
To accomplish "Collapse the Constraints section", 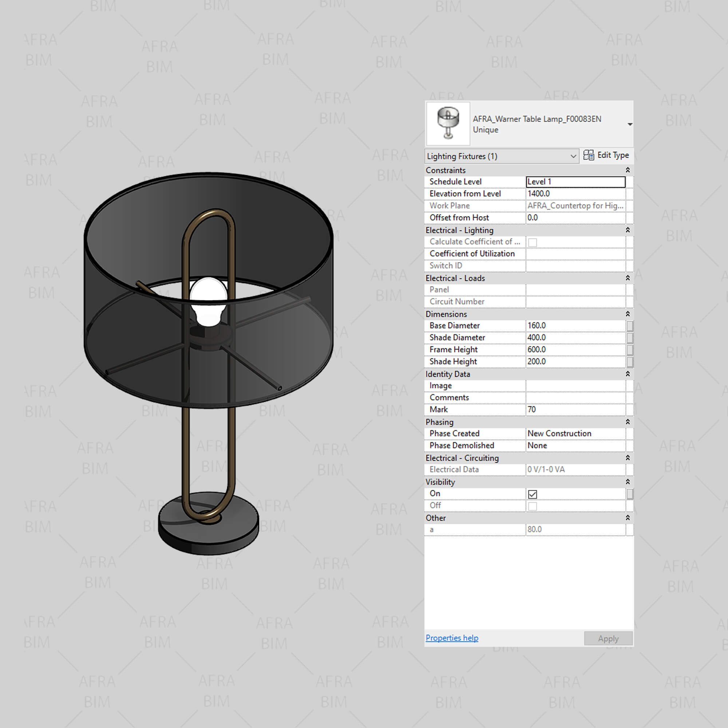I will pos(628,170).
